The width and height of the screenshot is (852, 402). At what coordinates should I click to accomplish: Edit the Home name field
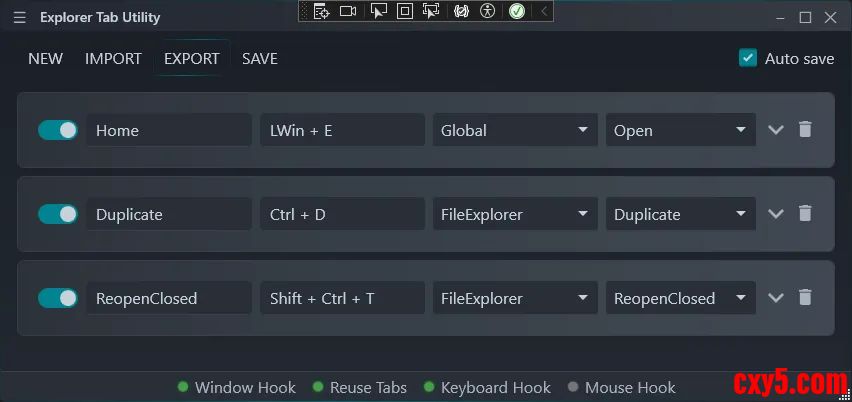[169, 130]
